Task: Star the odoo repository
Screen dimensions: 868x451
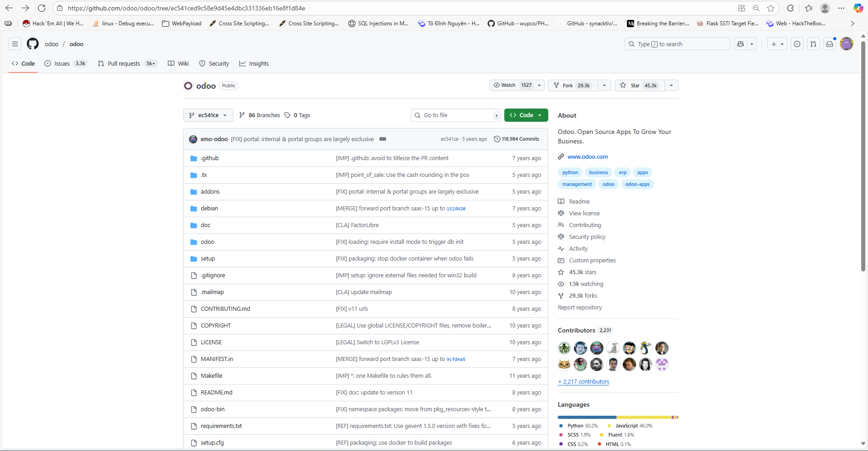Action: [x=640, y=85]
